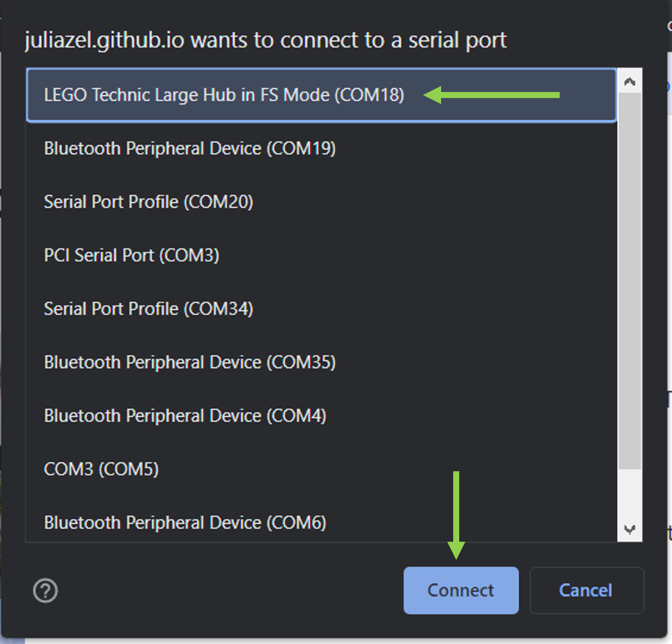Select Serial Port Profile (COM34)
Image resolution: width=672 pixels, height=644 pixels.
[x=148, y=309]
